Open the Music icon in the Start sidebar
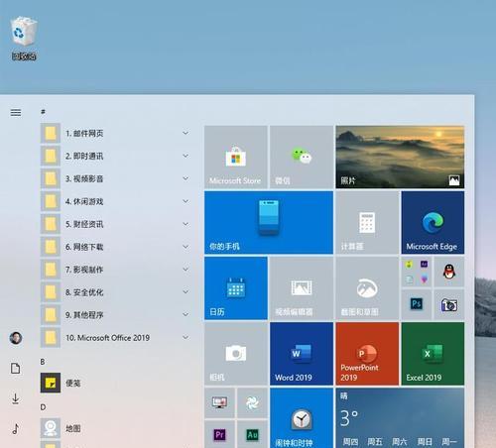 (16, 429)
